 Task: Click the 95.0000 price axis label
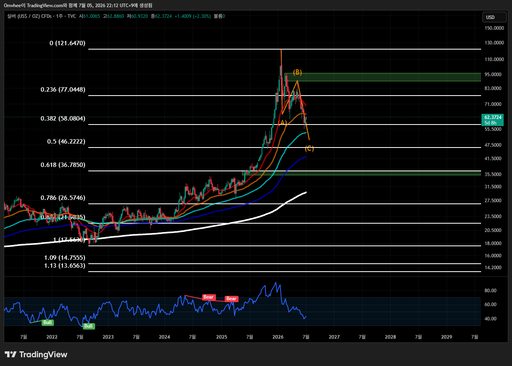[493, 74]
